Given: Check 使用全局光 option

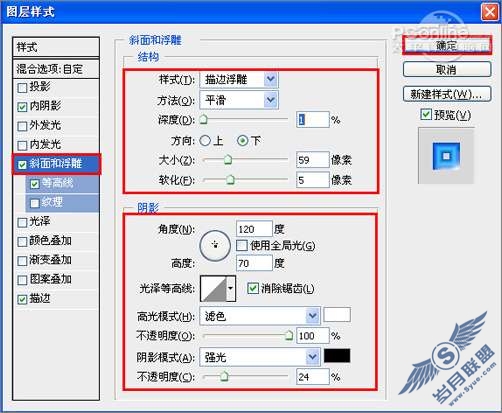Looking at the screenshot, I should pos(241,246).
